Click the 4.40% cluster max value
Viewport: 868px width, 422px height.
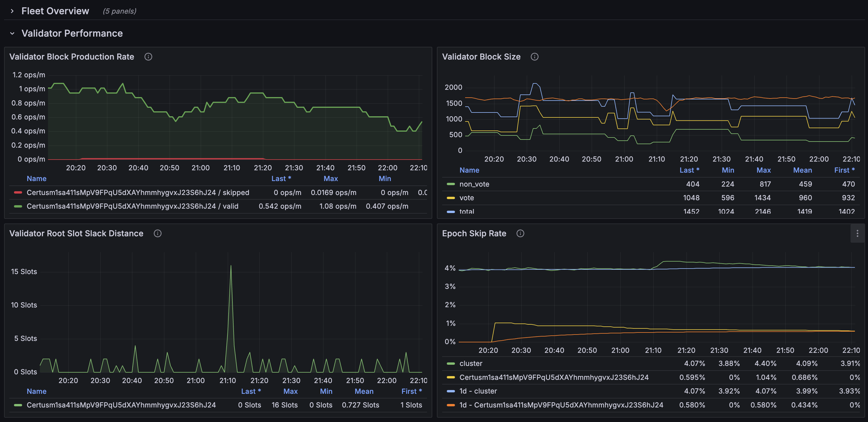tap(766, 364)
